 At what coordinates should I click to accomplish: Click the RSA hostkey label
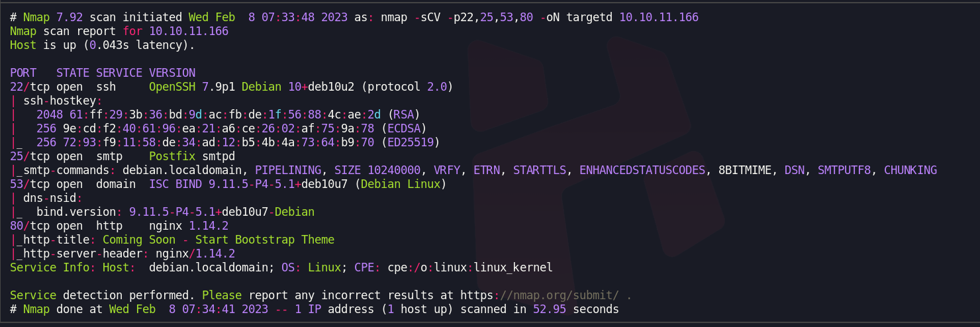[x=404, y=115]
